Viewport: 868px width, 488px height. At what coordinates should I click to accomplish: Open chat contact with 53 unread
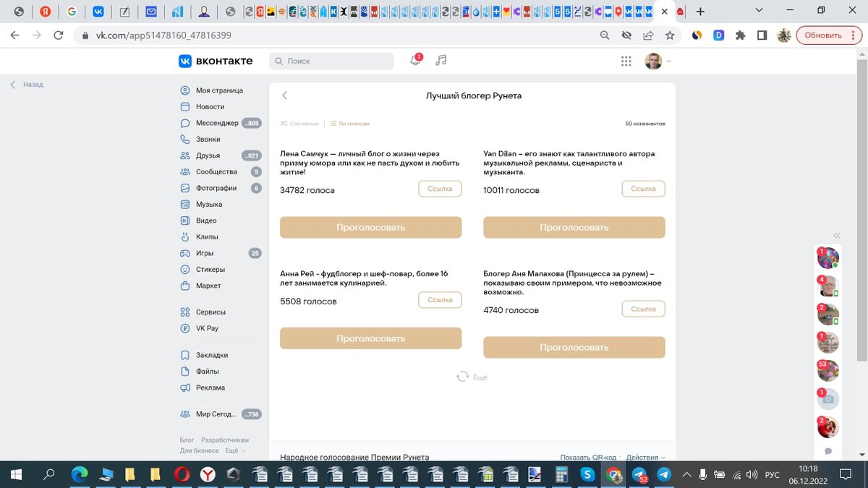(x=828, y=370)
